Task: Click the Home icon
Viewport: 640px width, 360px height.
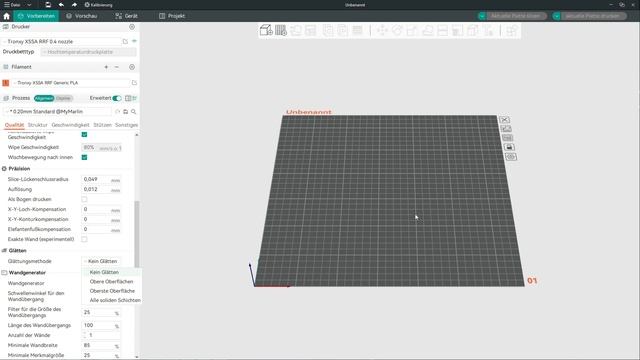Action: click(x=7, y=16)
